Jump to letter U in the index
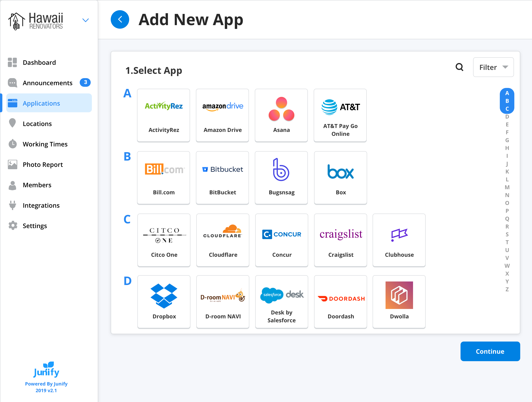This screenshot has height=402, width=532. [x=507, y=250]
